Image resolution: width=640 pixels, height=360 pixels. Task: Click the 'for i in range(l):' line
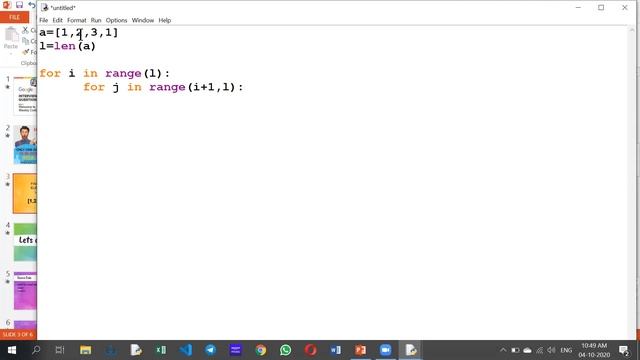(x=104, y=73)
